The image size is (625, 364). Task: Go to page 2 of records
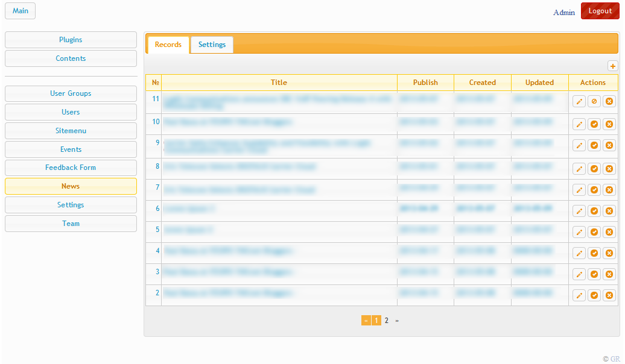[387, 321]
